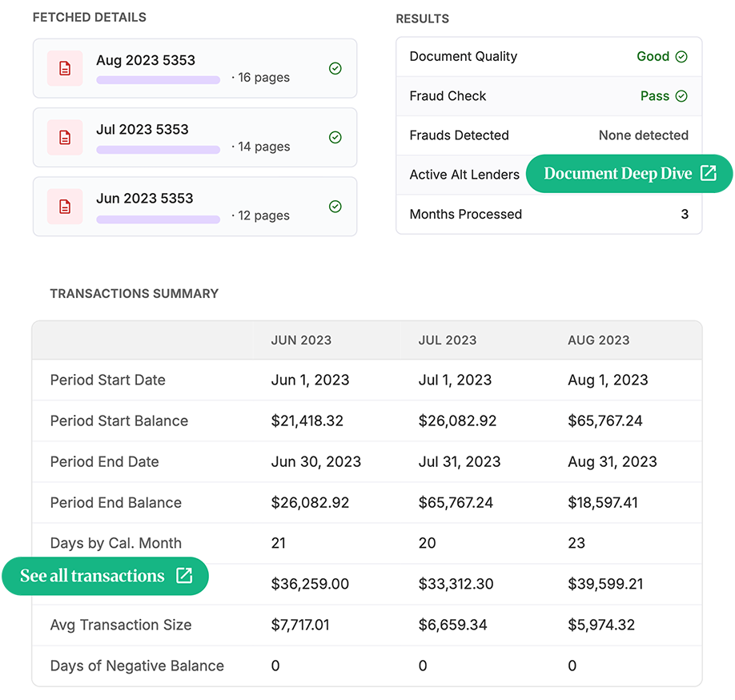The height and width of the screenshot is (700, 735).
Task: Click the red PDF icon for Jul 2023 5353
Action: pyautogui.click(x=65, y=138)
